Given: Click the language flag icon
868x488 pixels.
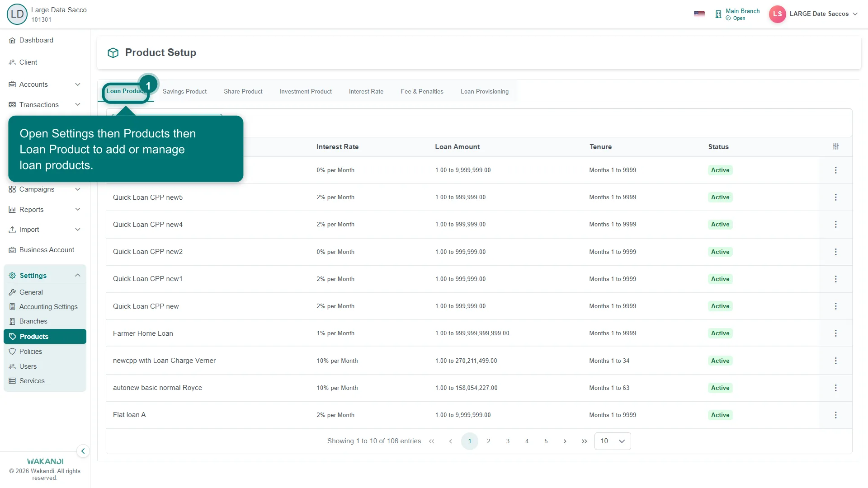Looking at the screenshot, I should (x=699, y=14).
